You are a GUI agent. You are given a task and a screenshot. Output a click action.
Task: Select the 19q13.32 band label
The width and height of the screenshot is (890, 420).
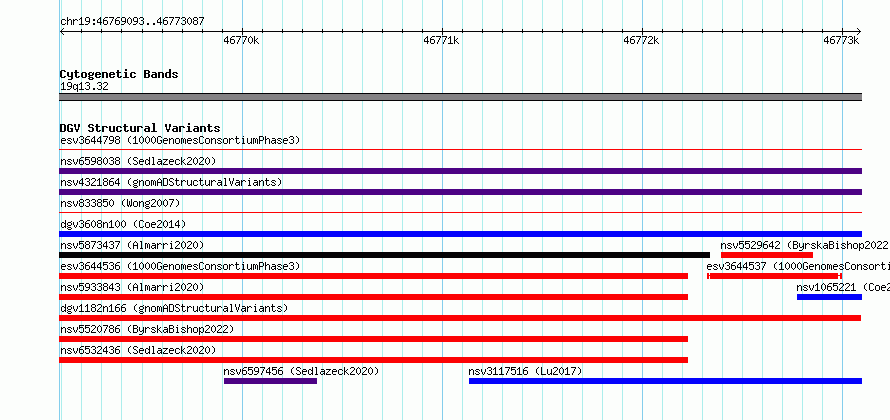click(x=84, y=87)
